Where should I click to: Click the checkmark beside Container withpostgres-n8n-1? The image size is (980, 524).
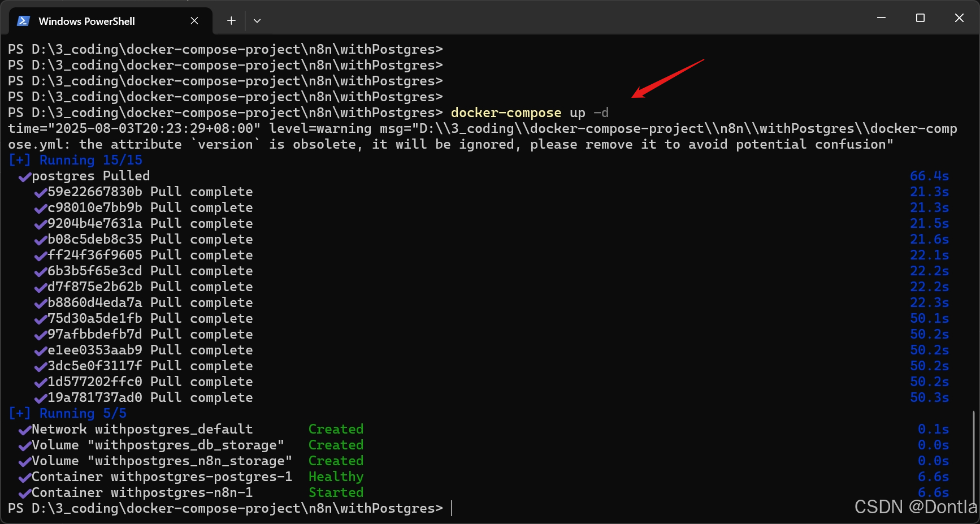pyautogui.click(x=24, y=493)
